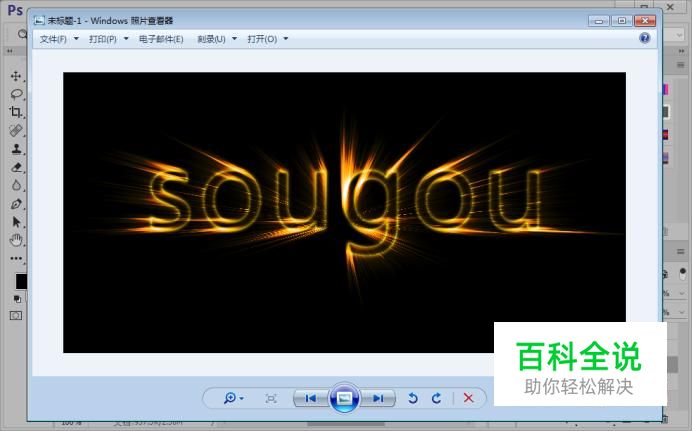
Task: Close the Photoshop window behind
Action: pos(670,7)
